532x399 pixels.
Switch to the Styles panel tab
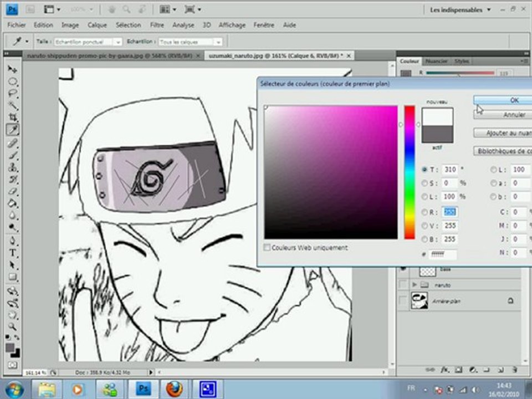pos(462,61)
